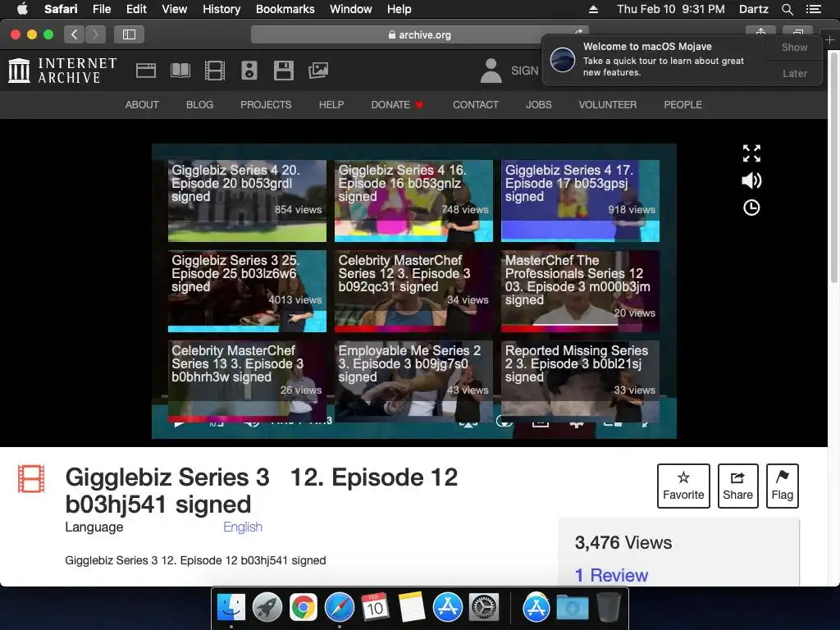Screen dimensions: 840x630
Task: Open the Bookmarks menu
Action: [x=285, y=9]
